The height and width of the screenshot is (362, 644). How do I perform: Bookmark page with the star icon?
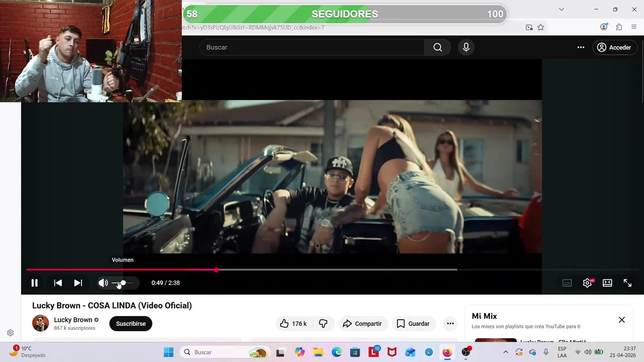click(x=541, y=27)
